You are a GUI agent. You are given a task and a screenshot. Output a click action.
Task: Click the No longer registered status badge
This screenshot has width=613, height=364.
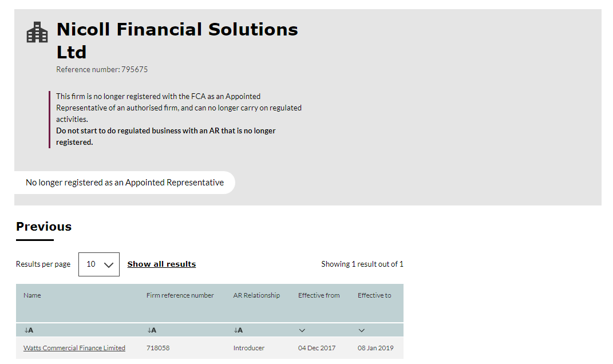point(125,183)
